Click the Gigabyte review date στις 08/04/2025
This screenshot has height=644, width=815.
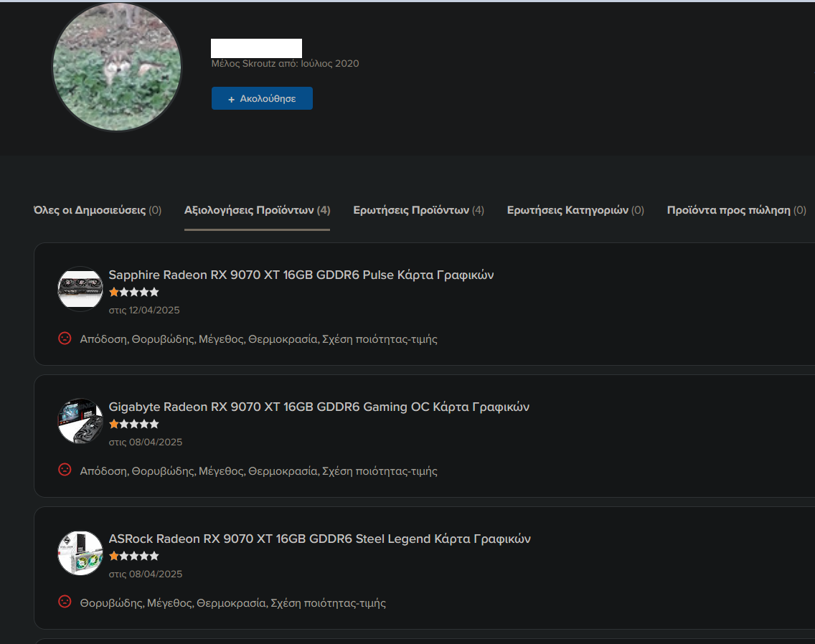click(146, 442)
